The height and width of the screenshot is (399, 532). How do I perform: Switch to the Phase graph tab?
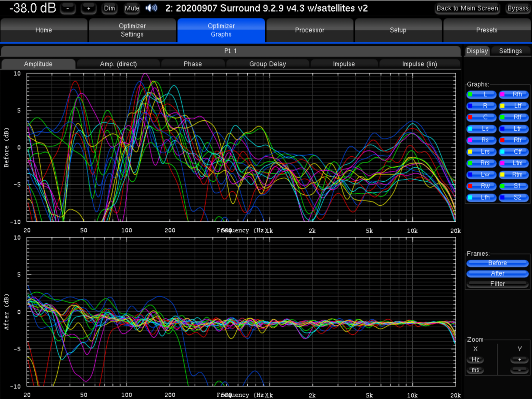pos(193,64)
